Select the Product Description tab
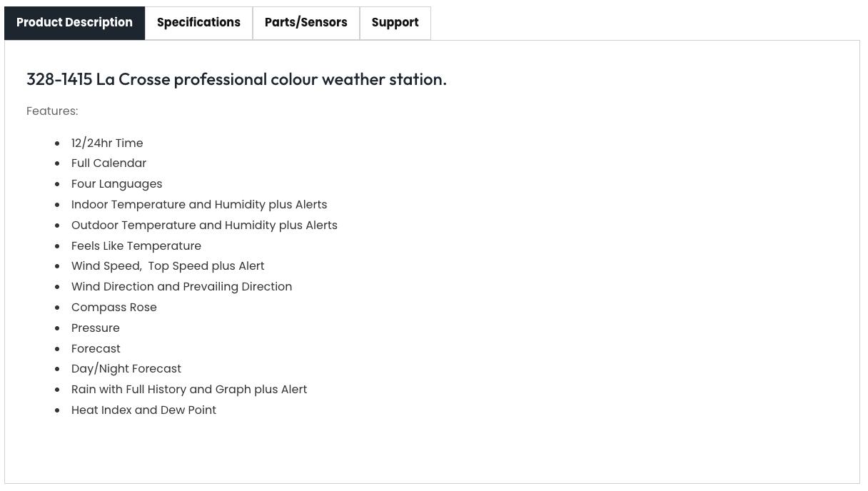Viewport: 868px width, 491px height. point(74,23)
